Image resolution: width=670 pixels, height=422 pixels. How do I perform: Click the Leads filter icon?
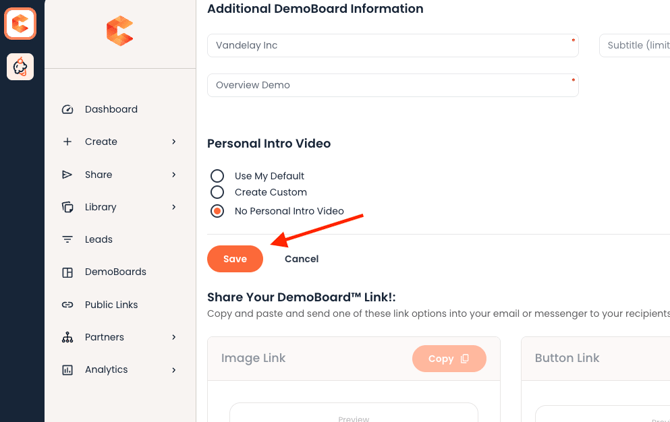tap(67, 240)
